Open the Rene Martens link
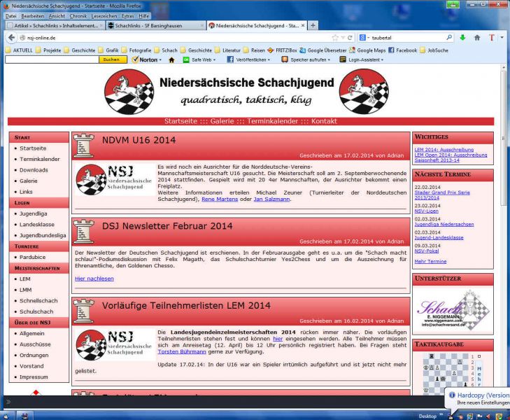Screen dimensions: 510x420 click(x=220, y=199)
